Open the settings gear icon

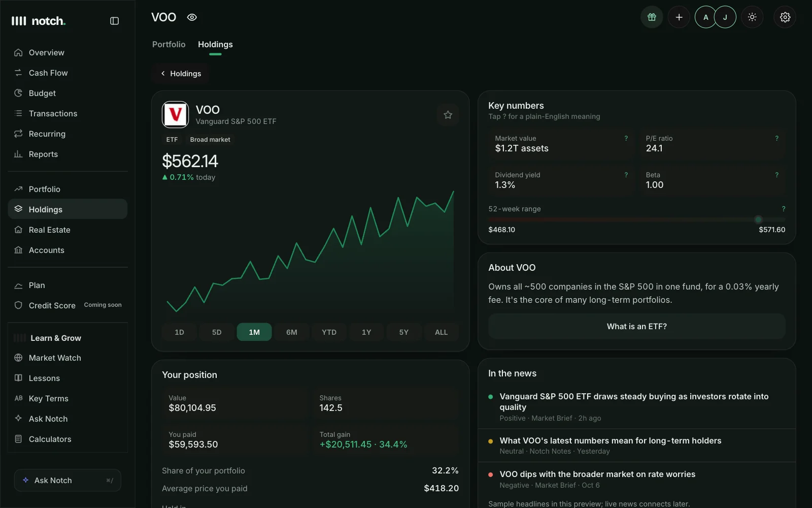[785, 17]
